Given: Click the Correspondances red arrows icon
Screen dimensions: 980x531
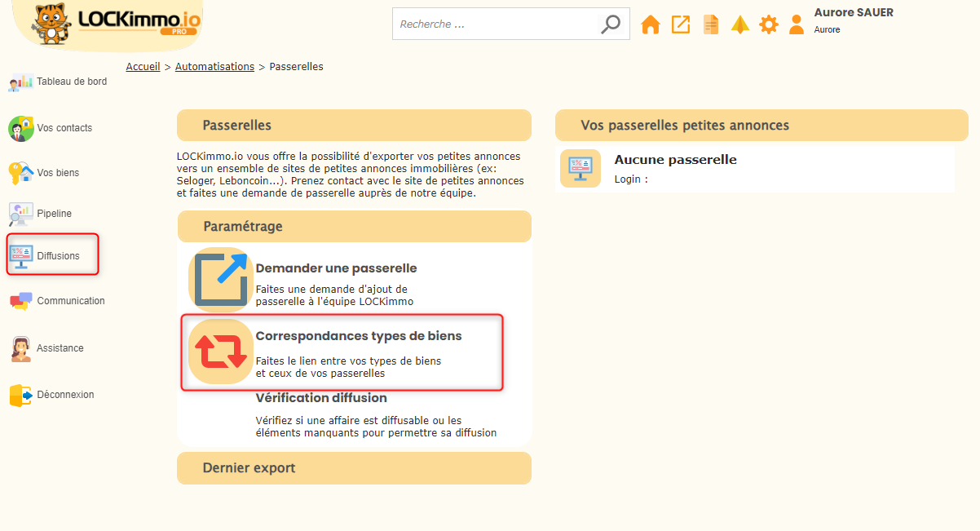Looking at the screenshot, I should (x=221, y=352).
